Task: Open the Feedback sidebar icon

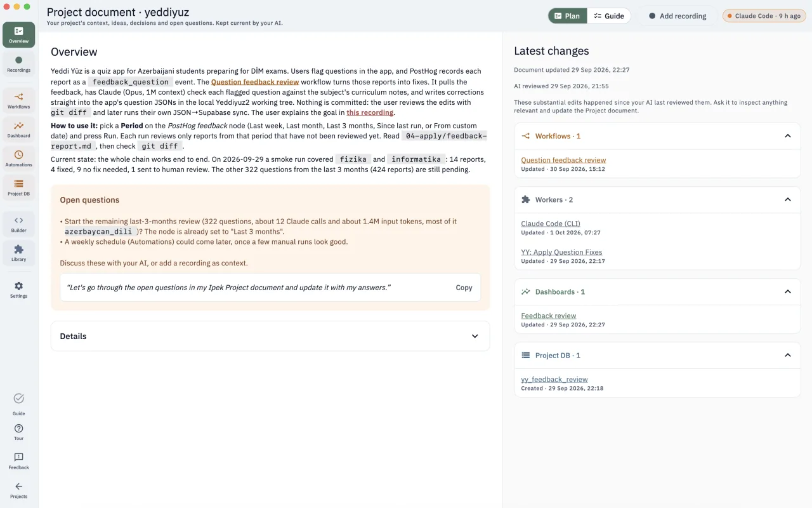Action: point(18,462)
